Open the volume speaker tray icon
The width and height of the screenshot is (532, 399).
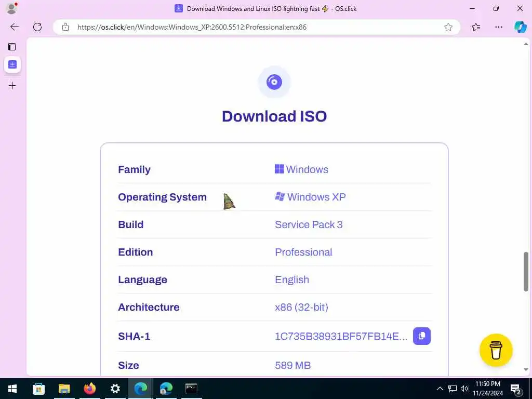coord(464,389)
